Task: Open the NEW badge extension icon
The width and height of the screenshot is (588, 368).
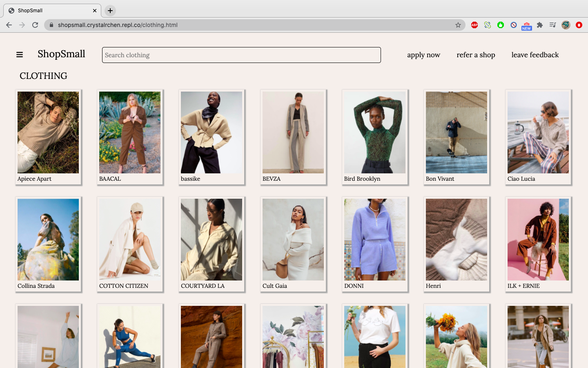Action: point(527,26)
